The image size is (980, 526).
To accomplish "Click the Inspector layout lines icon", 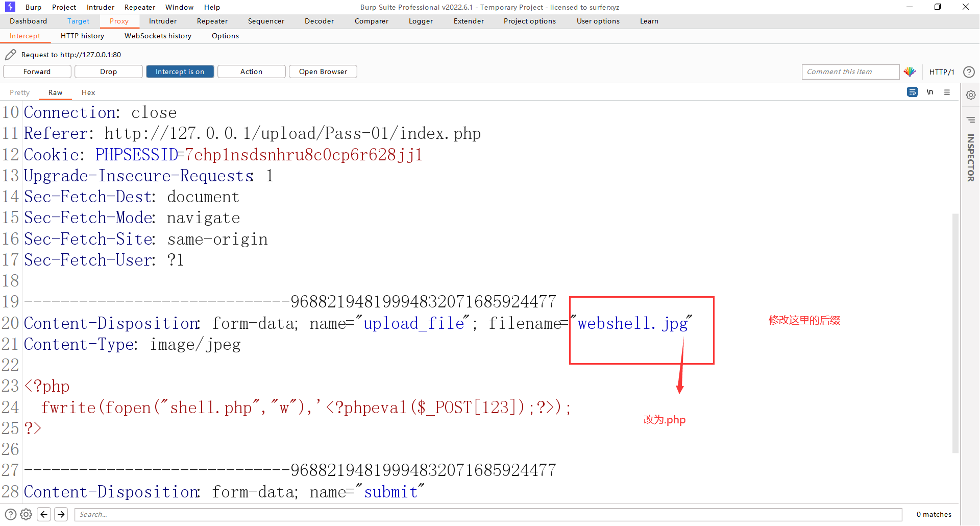I will pos(971,120).
